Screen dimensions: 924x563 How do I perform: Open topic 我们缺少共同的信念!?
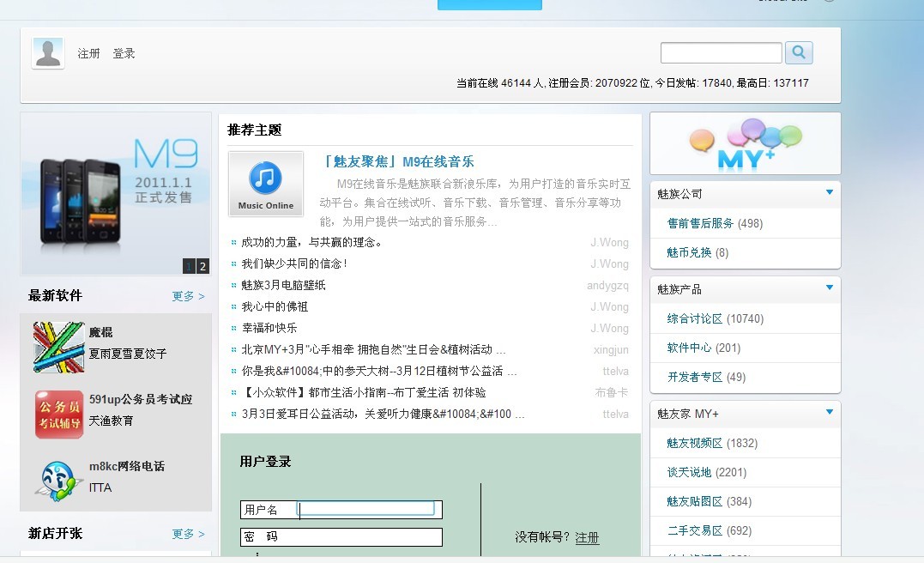[x=294, y=263]
